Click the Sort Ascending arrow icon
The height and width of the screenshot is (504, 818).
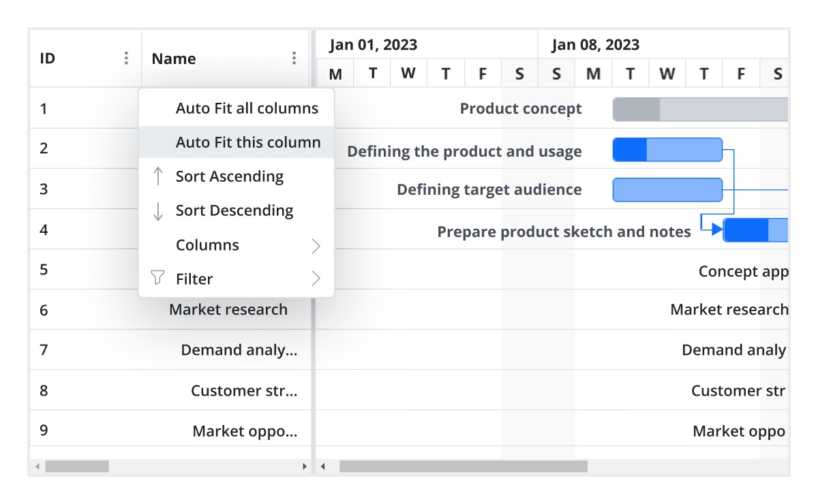157,176
